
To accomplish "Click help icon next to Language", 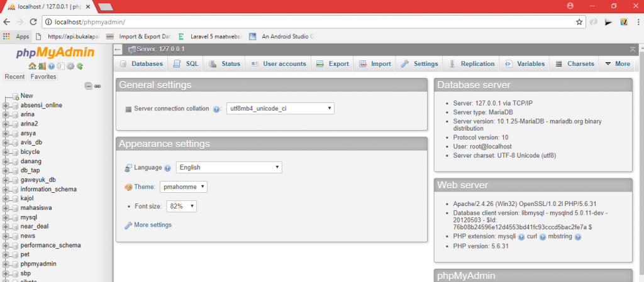I will coord(167,168).
